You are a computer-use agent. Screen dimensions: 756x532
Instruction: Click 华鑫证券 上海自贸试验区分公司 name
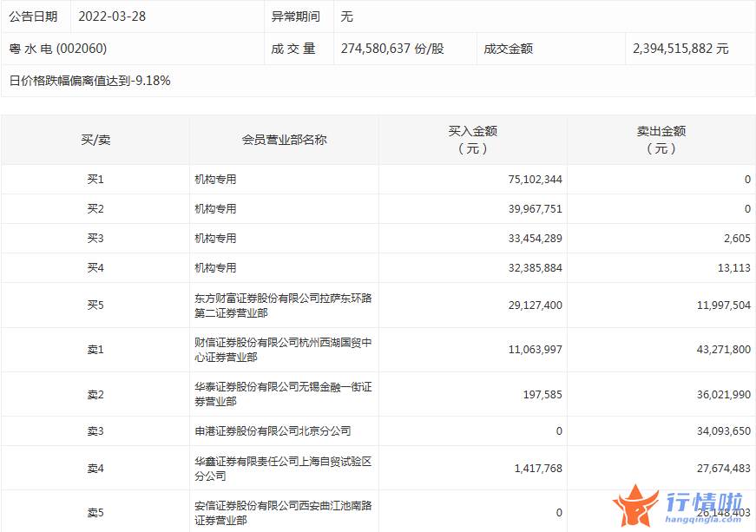283,469
